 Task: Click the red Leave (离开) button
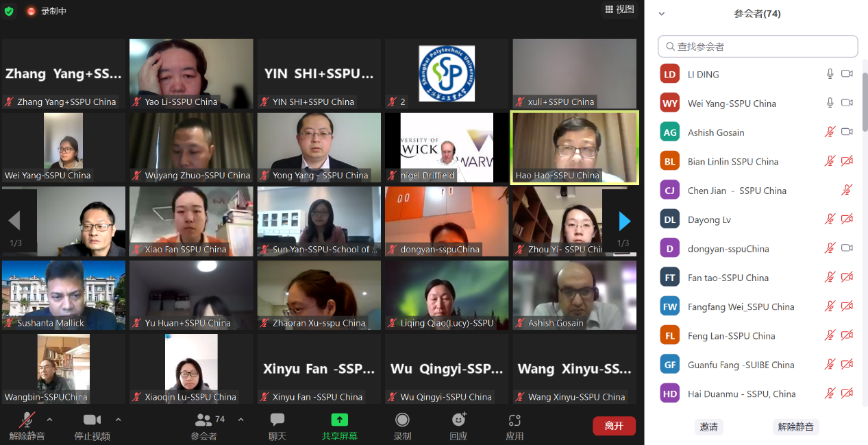(614, 426)
